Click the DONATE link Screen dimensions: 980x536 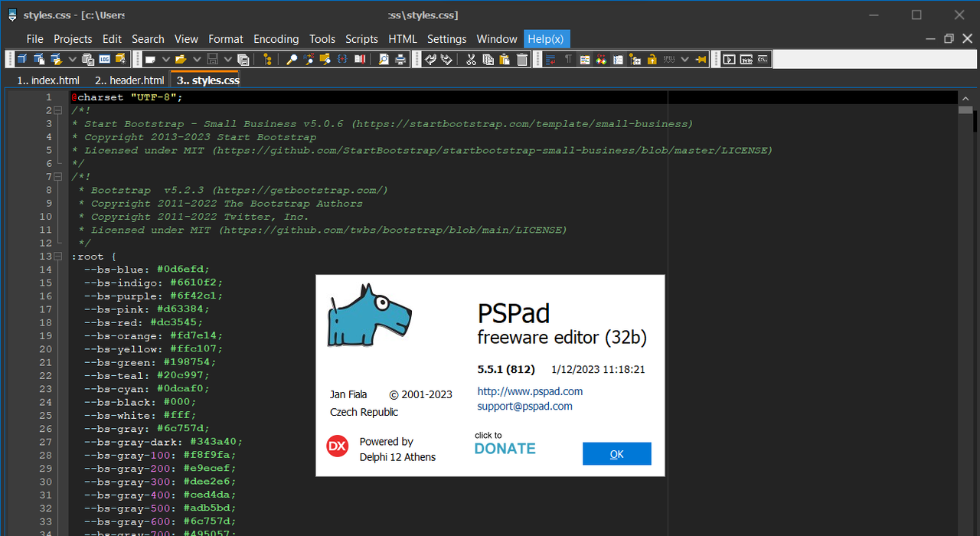[505, 449]
